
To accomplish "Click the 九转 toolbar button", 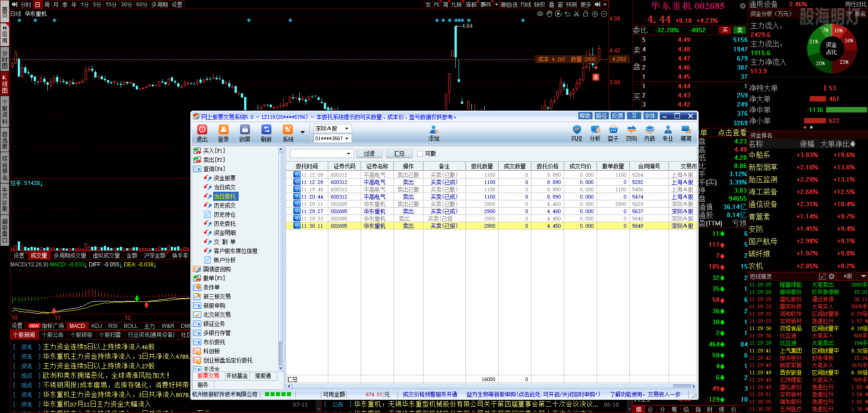I will [456, 5].
